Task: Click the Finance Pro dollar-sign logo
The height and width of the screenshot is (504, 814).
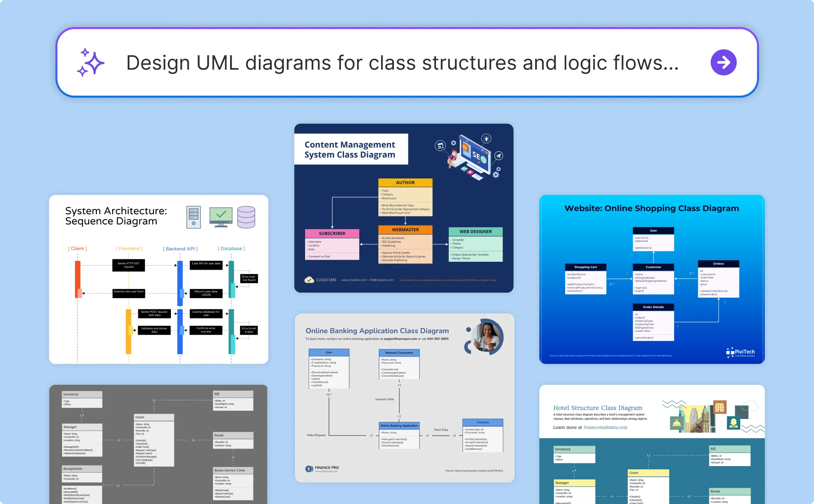Action: 308,468
